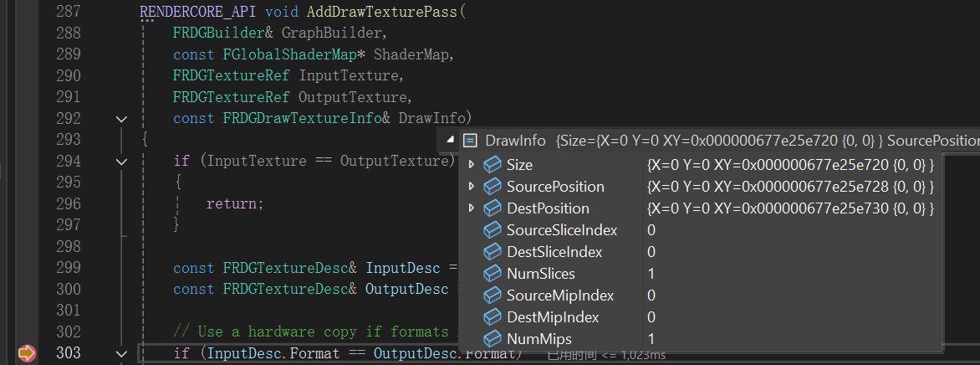Click the DestSliceIndex field cube icon
The image size is (980, 365).
493,252
